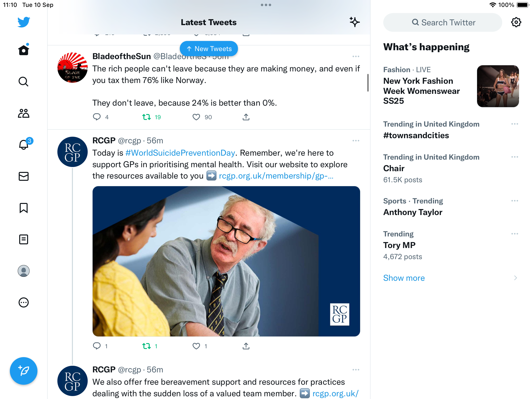Retweet RCGP World Suicide Prevention Day tweet
Screen dimensions: 532x399
coord(147,346)
